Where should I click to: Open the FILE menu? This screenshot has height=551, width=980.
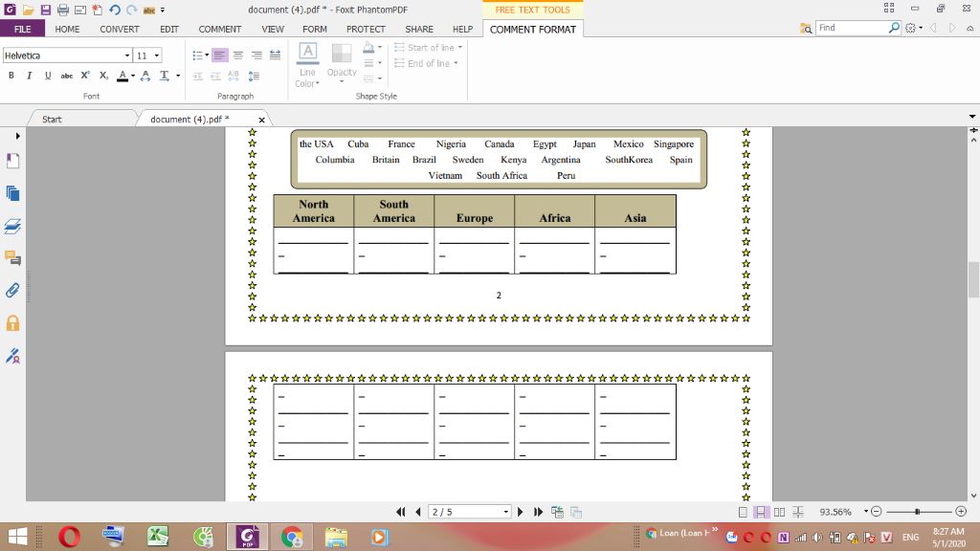pos(23,30)
